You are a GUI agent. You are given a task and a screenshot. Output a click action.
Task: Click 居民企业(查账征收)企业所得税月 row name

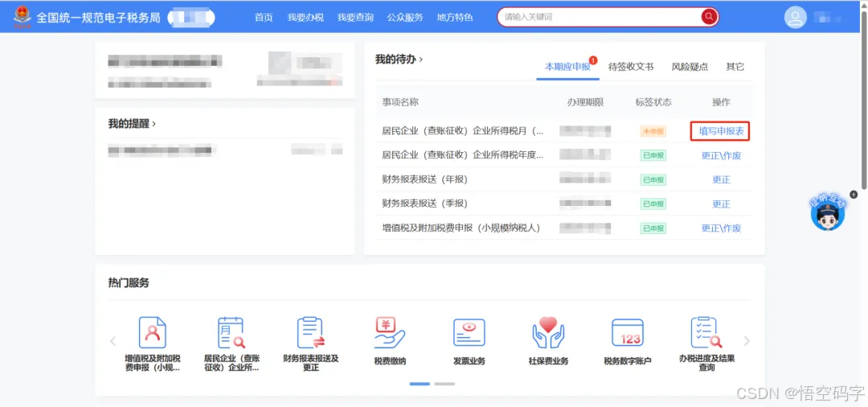pos(463,131)
